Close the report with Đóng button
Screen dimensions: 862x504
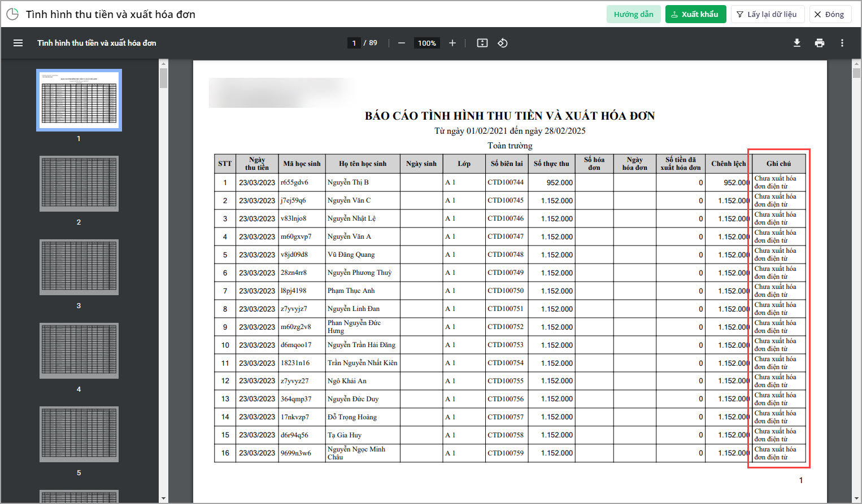[x=829, y=14]
